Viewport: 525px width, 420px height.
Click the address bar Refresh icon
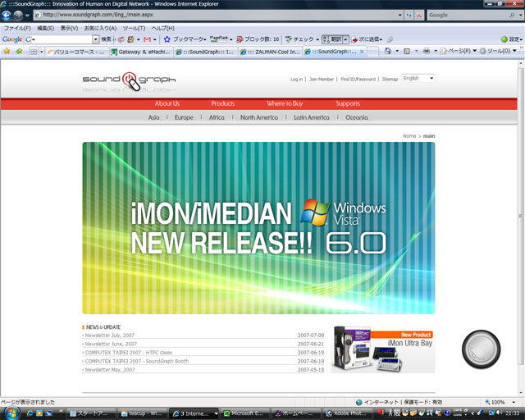(409, 15)
